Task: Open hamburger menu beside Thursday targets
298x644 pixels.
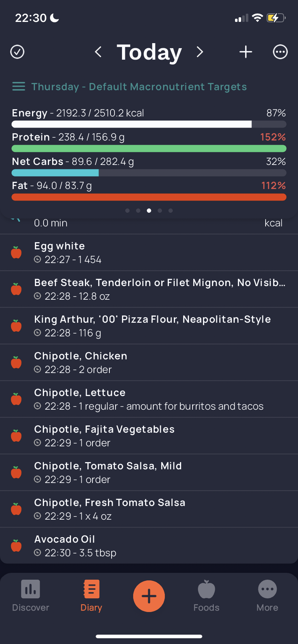Action: 19,87
